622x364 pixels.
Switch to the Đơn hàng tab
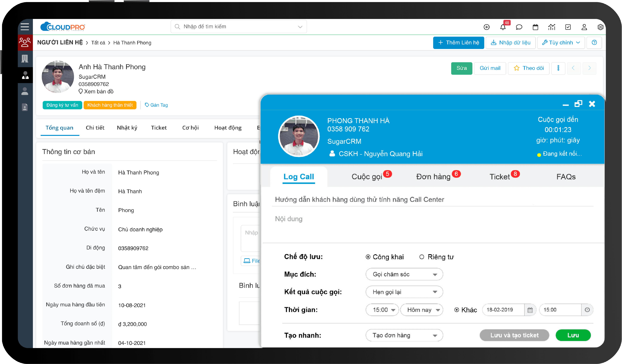point(433,177)
